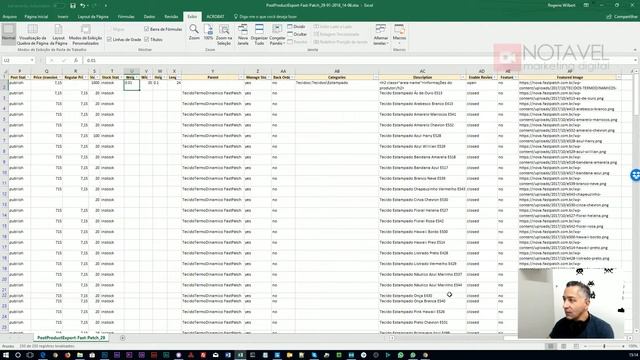640x360 pixels.
Task: Save the workbook with the disk icon
Action: click(x=73, y=6)
